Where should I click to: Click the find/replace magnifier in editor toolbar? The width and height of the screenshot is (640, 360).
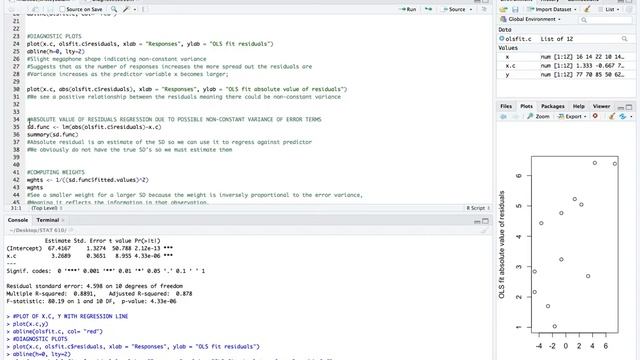[114, 9]
